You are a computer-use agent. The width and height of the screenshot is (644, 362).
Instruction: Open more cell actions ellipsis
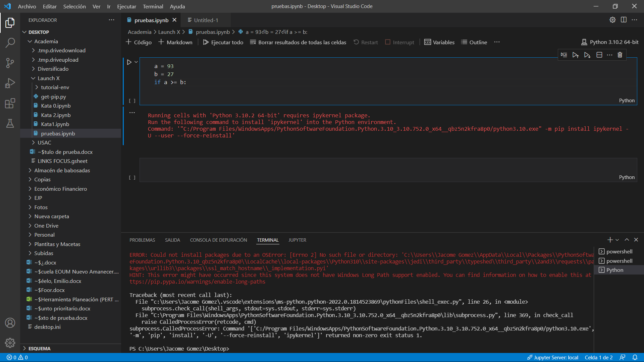click(x=609, y=55)
